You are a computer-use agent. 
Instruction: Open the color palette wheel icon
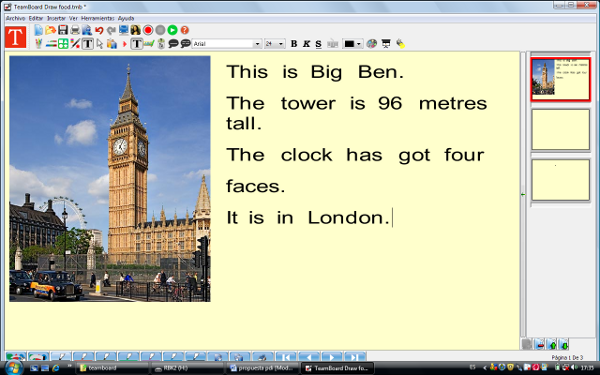pos(372,44)
